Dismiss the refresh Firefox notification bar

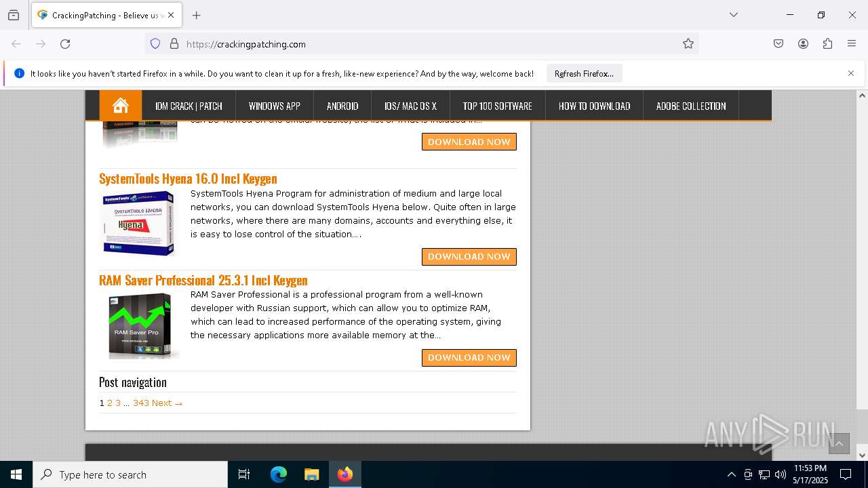click(x=851, y=73)
